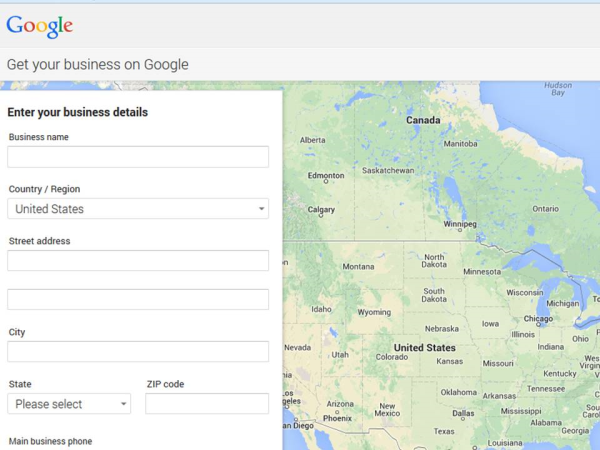Click into the ZIP code field
Image resolution: width=600 pixels, height=450 pixels.
[x=207, y=404]
